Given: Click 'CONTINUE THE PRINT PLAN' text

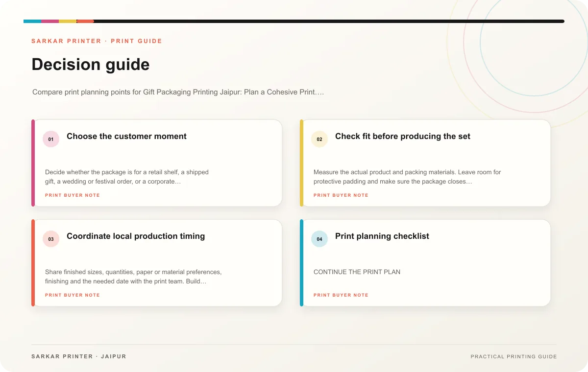Looking at the screenshot, I should (357, 272).
